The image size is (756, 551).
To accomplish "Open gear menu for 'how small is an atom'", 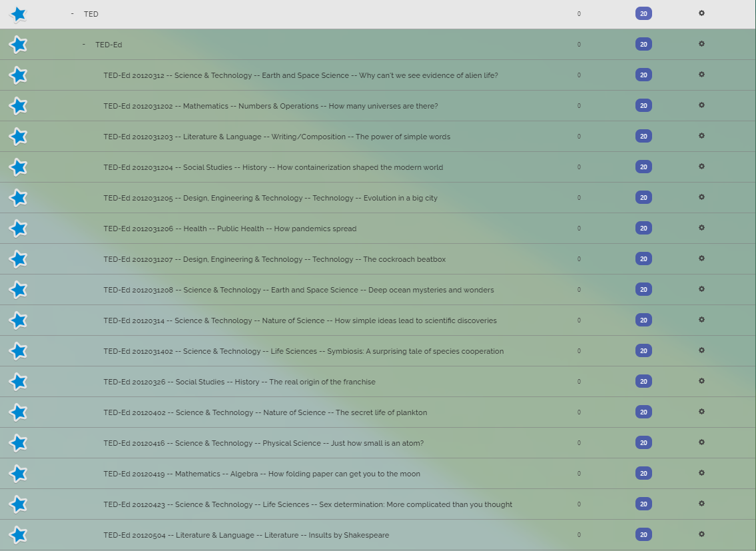I will pos(701,442).
